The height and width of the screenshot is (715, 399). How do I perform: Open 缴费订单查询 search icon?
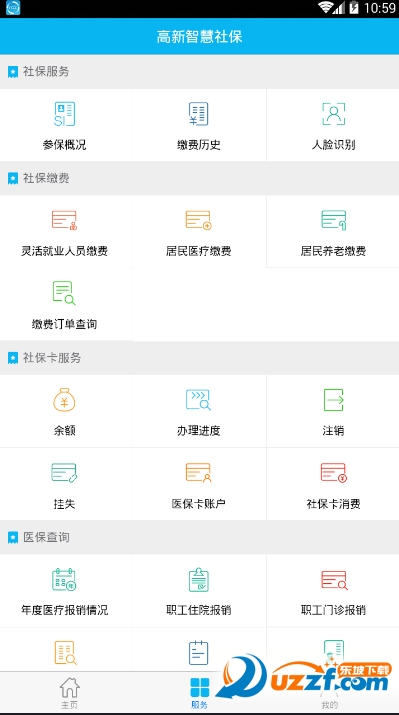pos(64,293)
